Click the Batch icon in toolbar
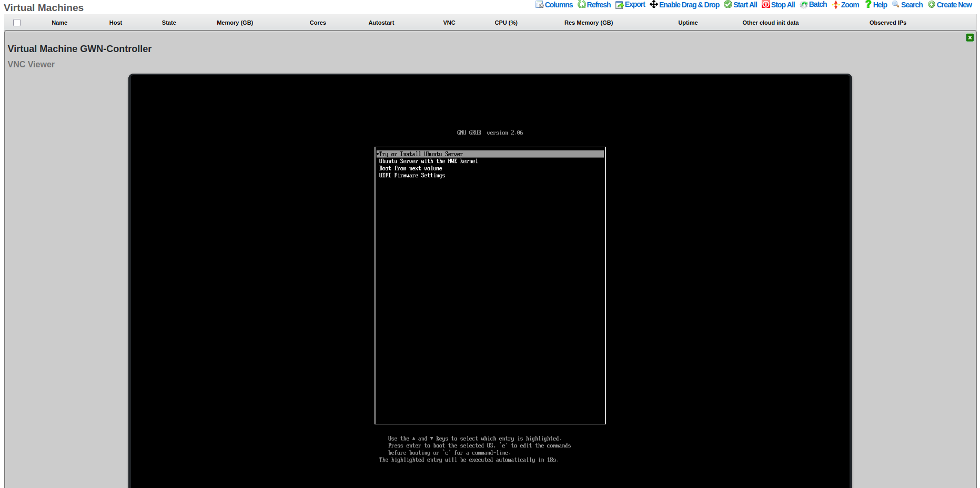This screenshot has height=488, width=980. (804, 5)
